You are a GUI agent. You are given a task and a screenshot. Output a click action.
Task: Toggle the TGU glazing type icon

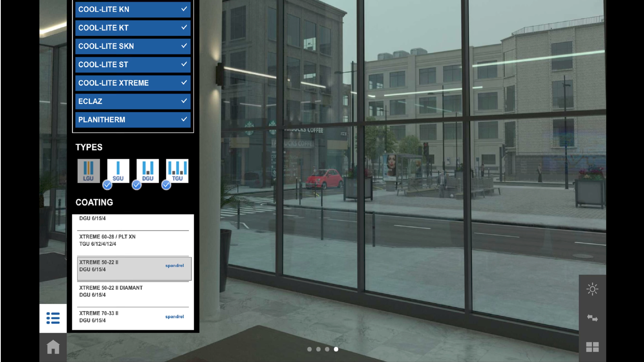tap(177, 171)
